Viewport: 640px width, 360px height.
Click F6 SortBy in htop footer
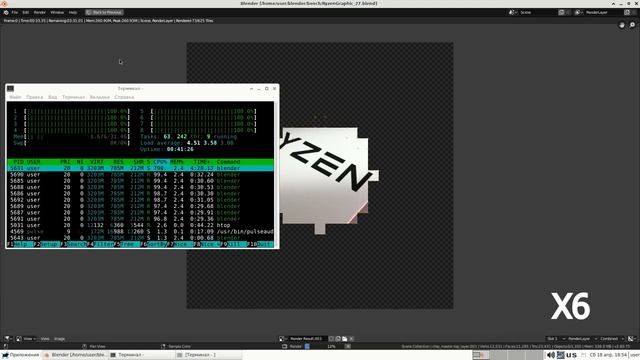point(153,244)
